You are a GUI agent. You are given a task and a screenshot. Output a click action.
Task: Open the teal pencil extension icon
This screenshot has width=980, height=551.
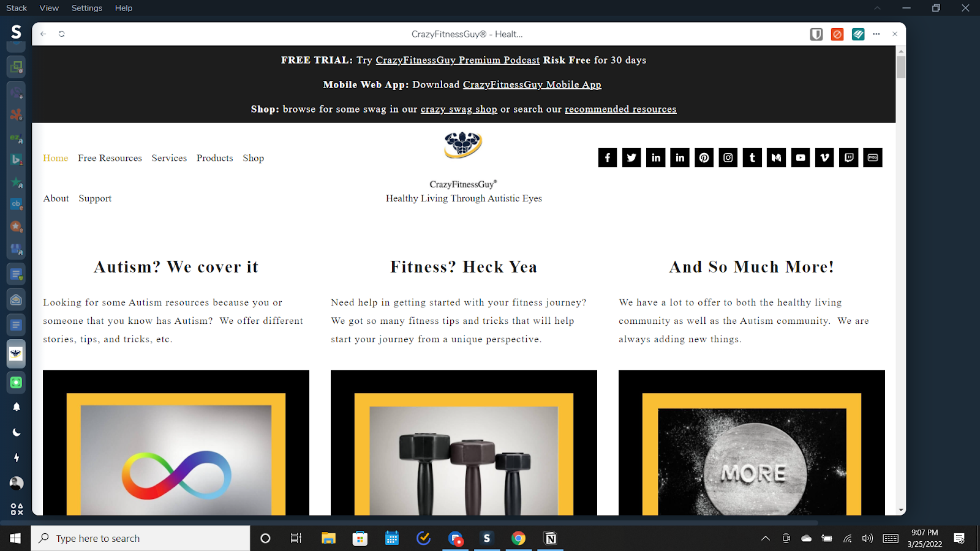click(x=858, y=34)
